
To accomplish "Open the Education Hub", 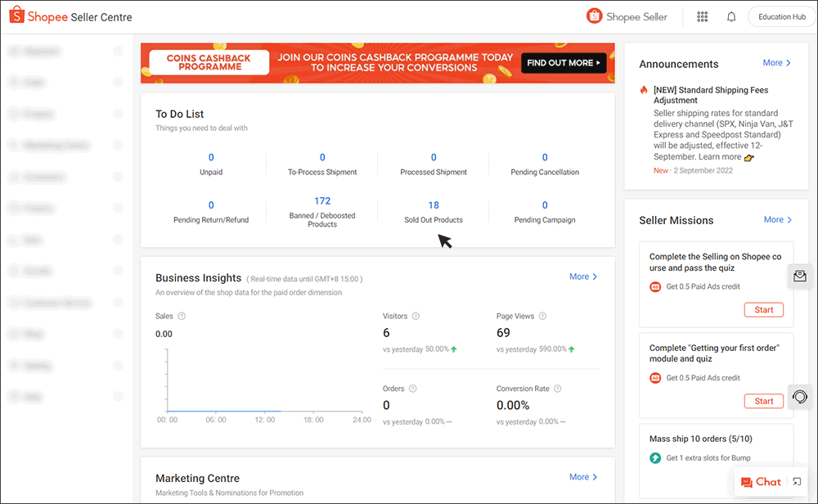I will tap(780, 16).
